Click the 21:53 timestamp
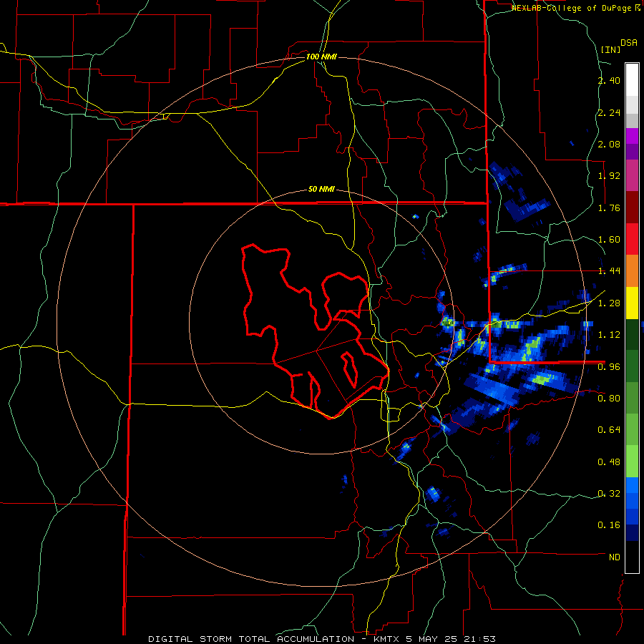Screen dimensions: 644x644 click(479, 639)
